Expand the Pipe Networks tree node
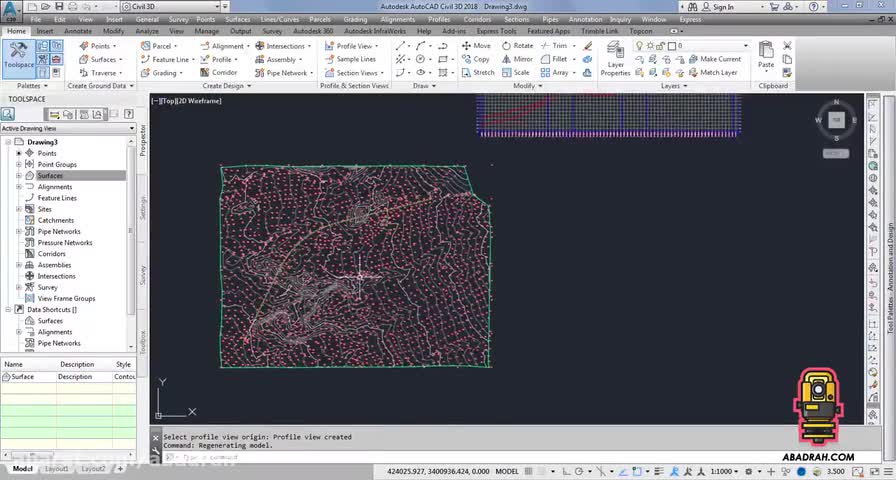This screenshot has height=480, width=896. pyautogui.click(x=18, y=232)
